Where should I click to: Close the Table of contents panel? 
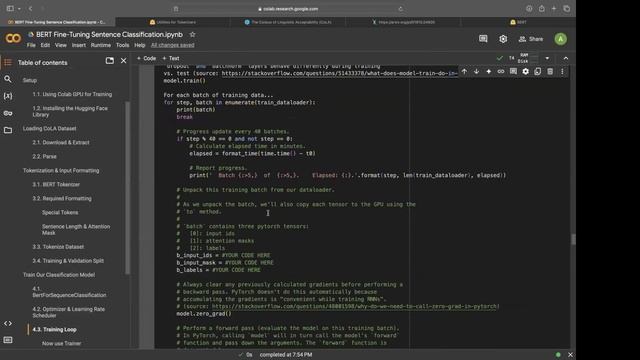point(124,61)
